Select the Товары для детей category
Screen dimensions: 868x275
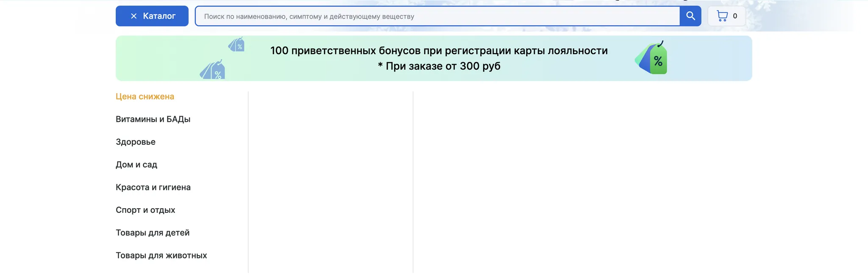(153, 233)
